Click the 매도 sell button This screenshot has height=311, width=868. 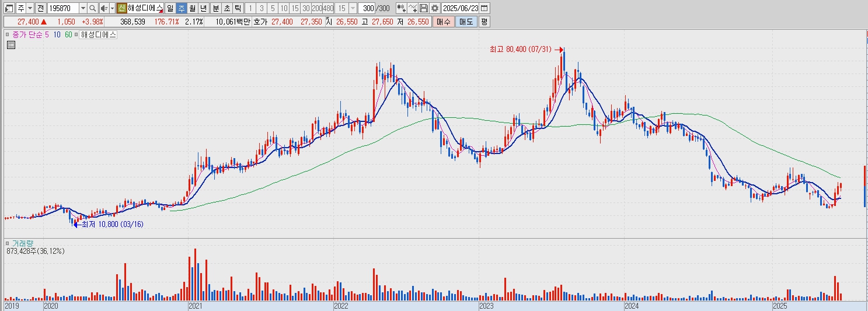coord(466,22)
